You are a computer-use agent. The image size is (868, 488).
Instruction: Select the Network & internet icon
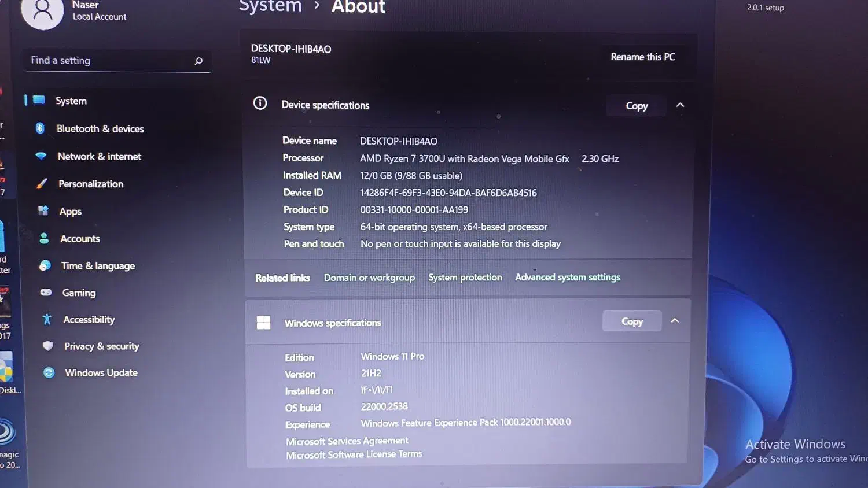pyautogui.click(x=41, y=156)
